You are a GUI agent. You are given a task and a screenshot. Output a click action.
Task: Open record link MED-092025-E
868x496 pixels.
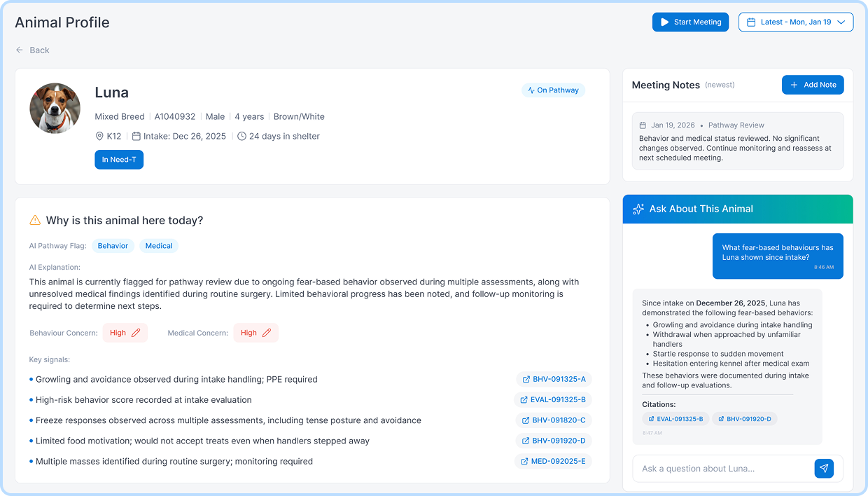[553, 462]
